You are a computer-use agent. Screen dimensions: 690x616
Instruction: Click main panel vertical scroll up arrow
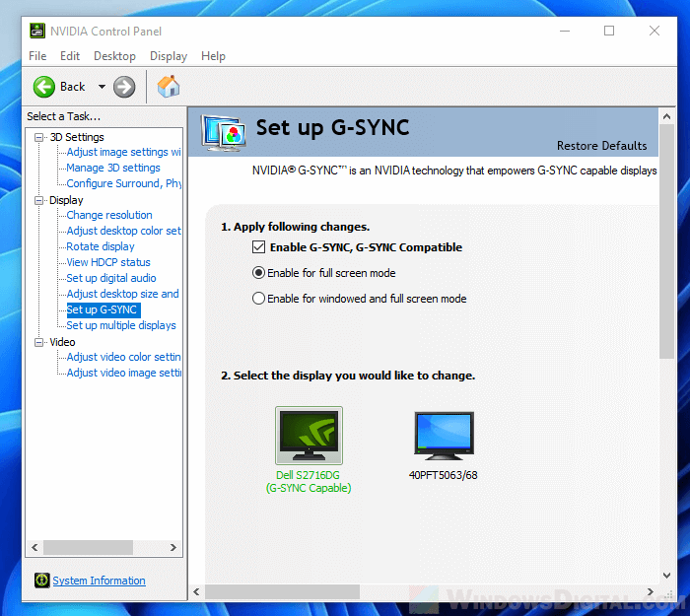point(666,116)
